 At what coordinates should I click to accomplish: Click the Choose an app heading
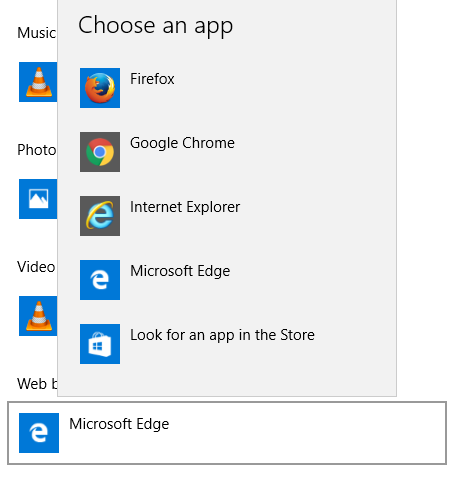(x=155, y=26)
